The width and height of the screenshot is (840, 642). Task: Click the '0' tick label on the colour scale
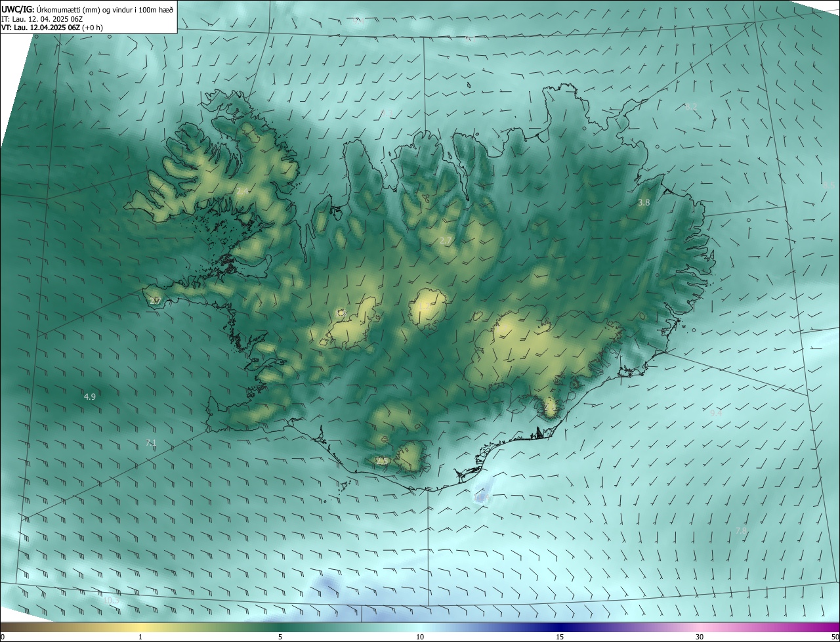3,637
